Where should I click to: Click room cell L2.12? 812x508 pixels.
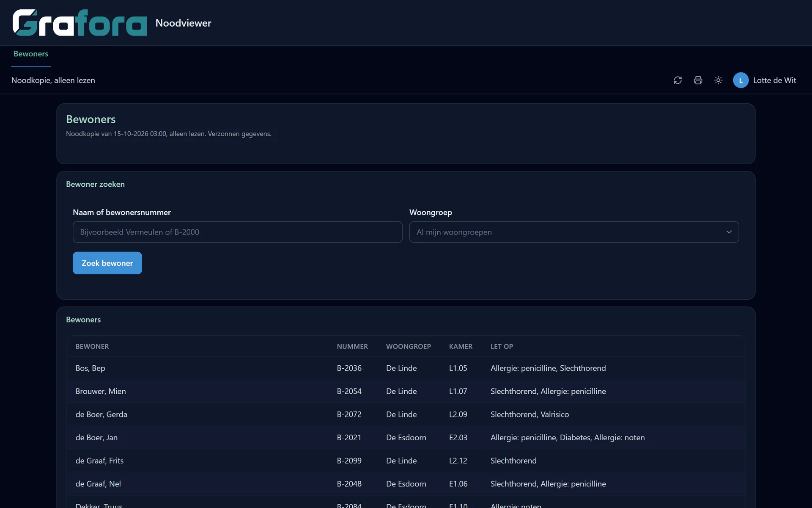458,461
